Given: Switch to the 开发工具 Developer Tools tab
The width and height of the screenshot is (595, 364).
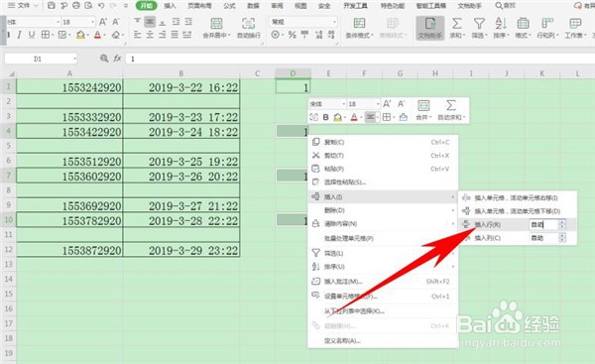Looking at the screenshot, I should (355, 6).
